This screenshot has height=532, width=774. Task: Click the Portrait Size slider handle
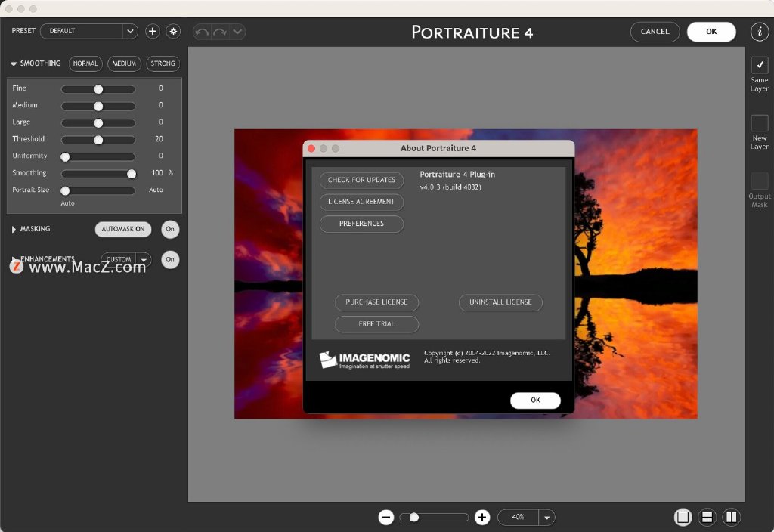(x=65, y=190)
